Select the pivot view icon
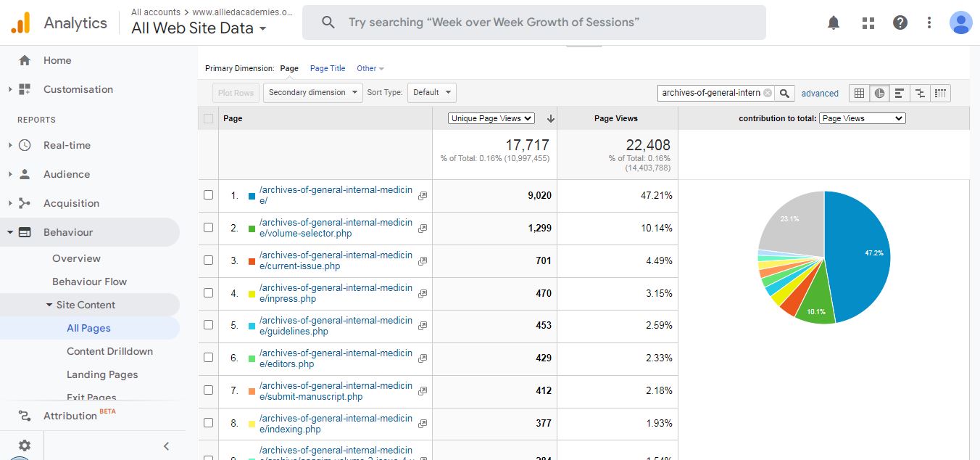 pos(940,93)
